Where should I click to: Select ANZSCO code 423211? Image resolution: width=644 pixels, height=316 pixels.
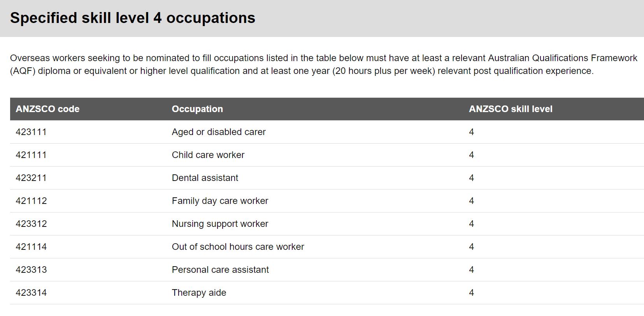click(x=31, y=178)
